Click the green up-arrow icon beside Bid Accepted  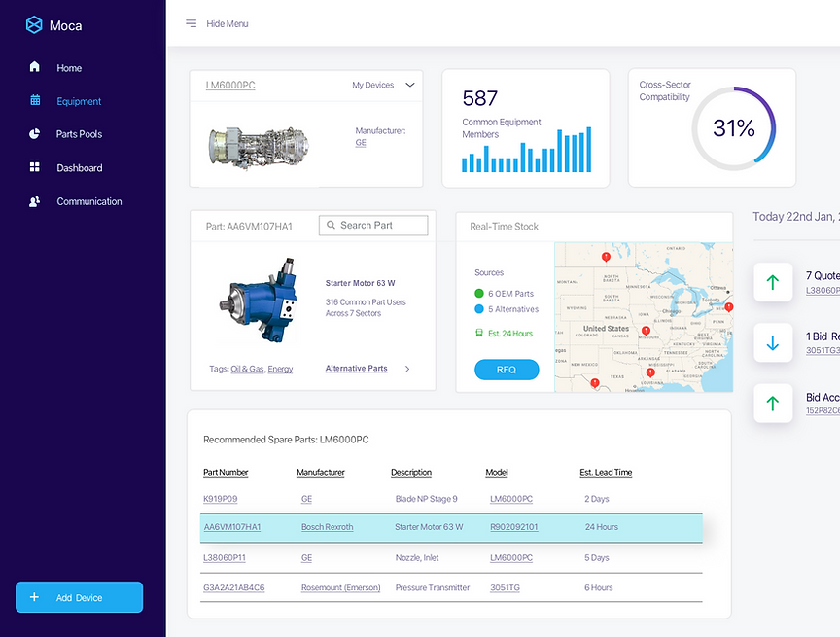coord(772,402)
